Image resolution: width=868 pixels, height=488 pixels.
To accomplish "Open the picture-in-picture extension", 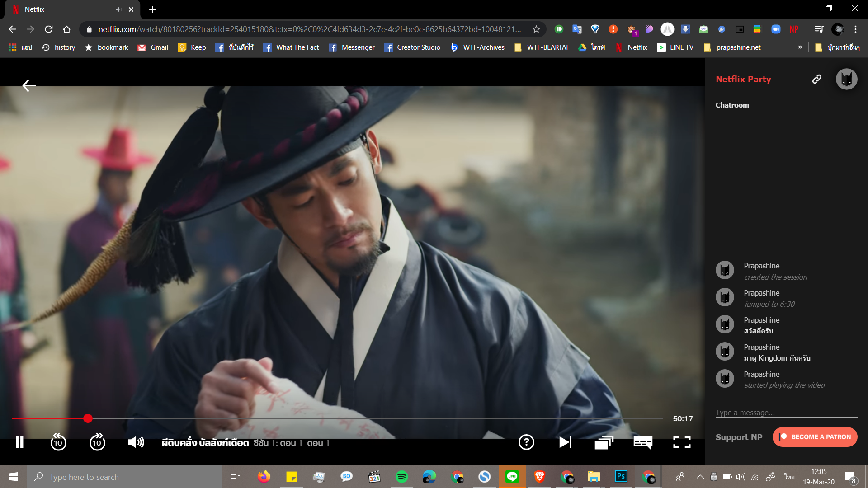I will click(740, 29).
